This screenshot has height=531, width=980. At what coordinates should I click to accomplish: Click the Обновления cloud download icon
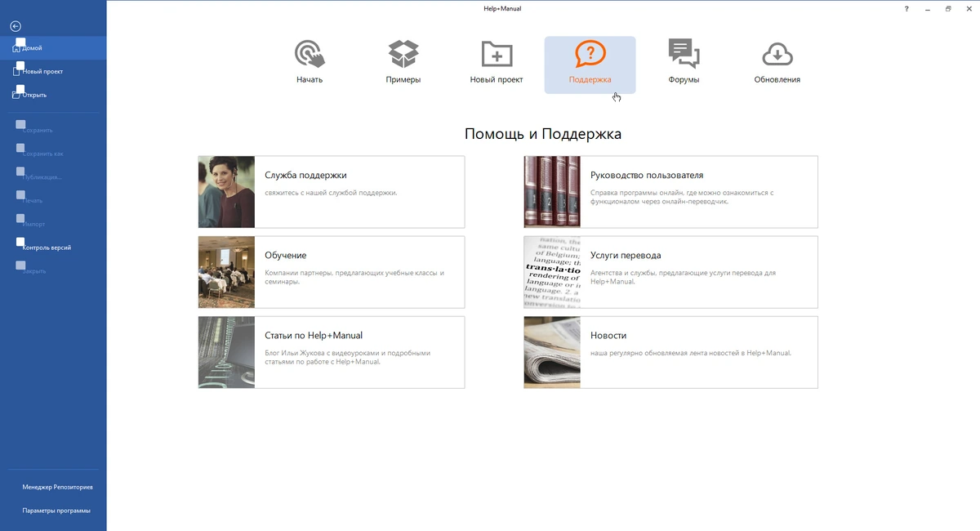click(777, 54)
